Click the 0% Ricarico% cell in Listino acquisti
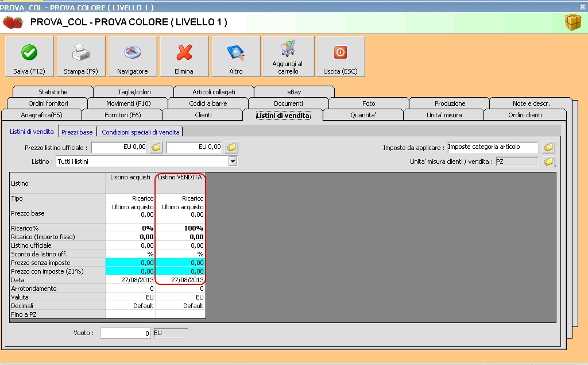The width and height of the screenshot is (588, 365). 130,228
